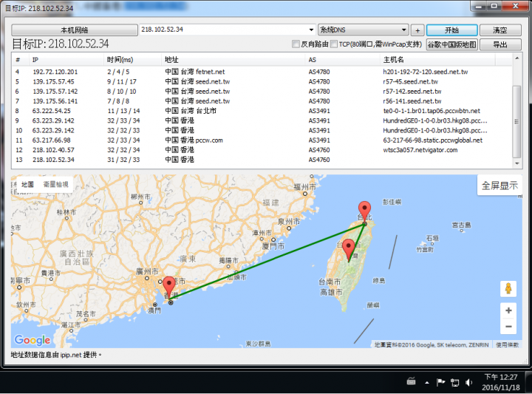
Task: Show hidden tray icons arrow
Action: tap(426, 382)
